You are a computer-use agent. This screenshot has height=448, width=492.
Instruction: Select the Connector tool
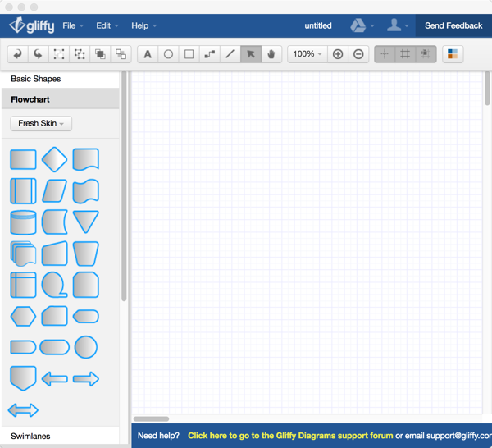point(210,54)
